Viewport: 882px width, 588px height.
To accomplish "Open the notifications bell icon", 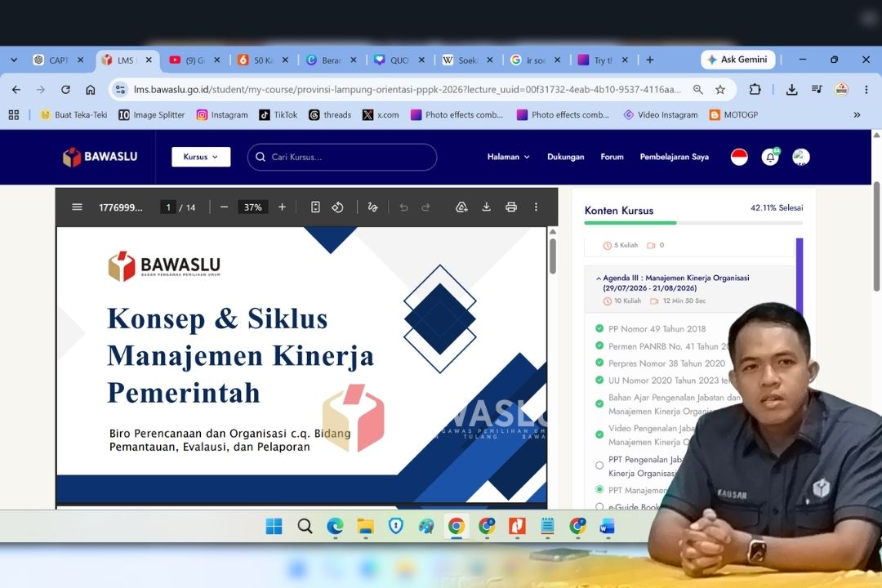I will pos(770,157).
